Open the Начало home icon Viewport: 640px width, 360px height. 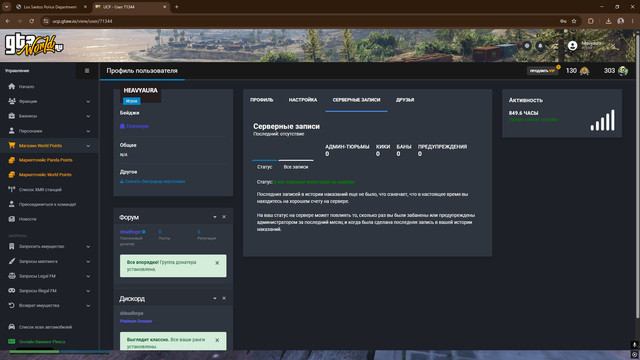point(11,87)
